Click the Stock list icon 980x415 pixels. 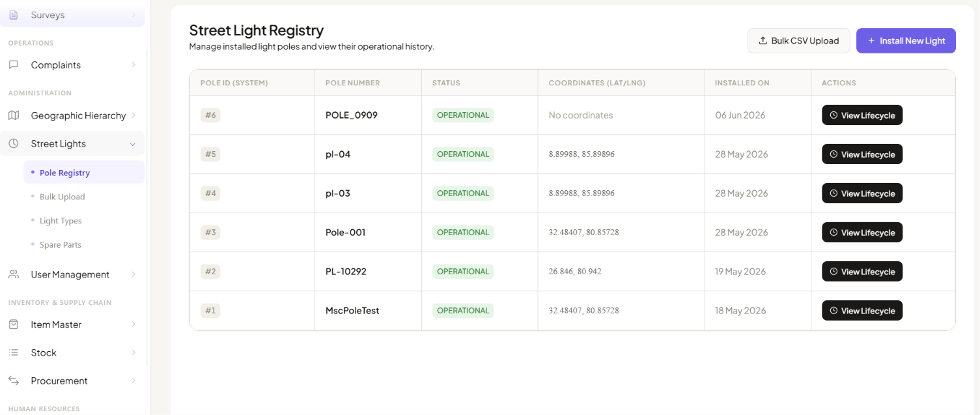14,352
